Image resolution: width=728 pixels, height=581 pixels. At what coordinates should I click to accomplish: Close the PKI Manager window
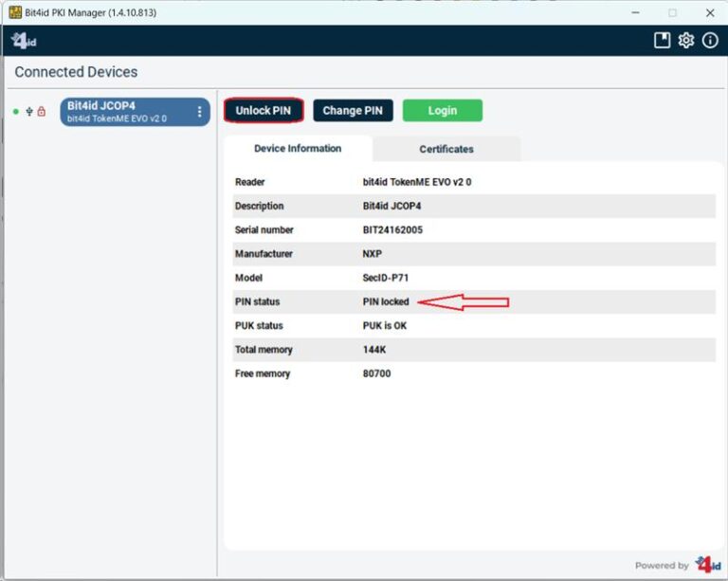[x=710, y=13]
